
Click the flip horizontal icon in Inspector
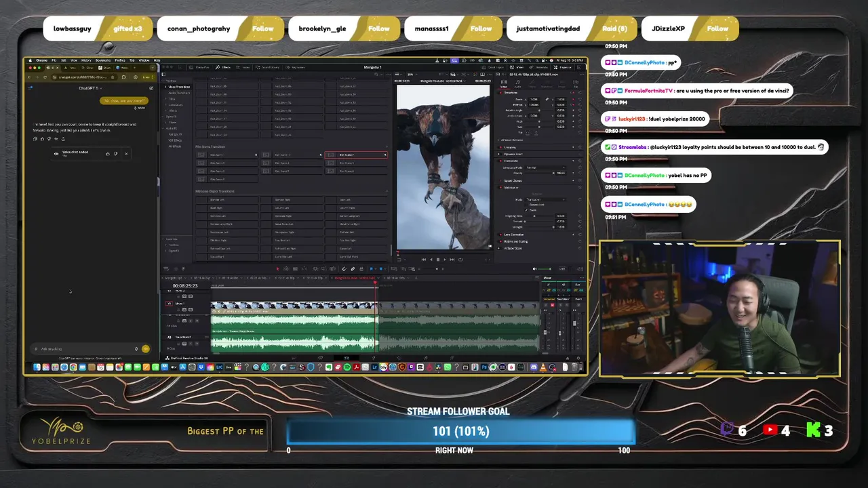point(528,133)
